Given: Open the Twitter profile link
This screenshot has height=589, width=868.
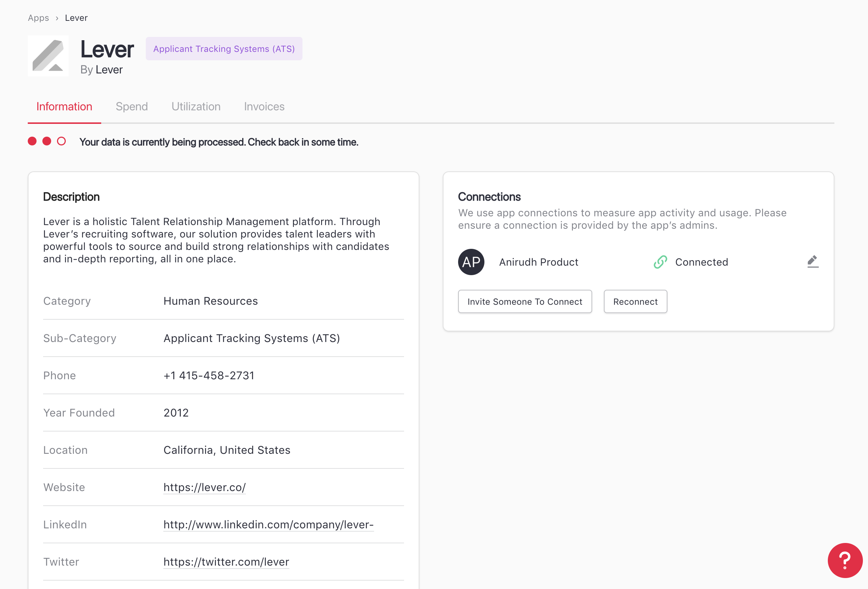Looking at the screenshot, I should [226, 562].
